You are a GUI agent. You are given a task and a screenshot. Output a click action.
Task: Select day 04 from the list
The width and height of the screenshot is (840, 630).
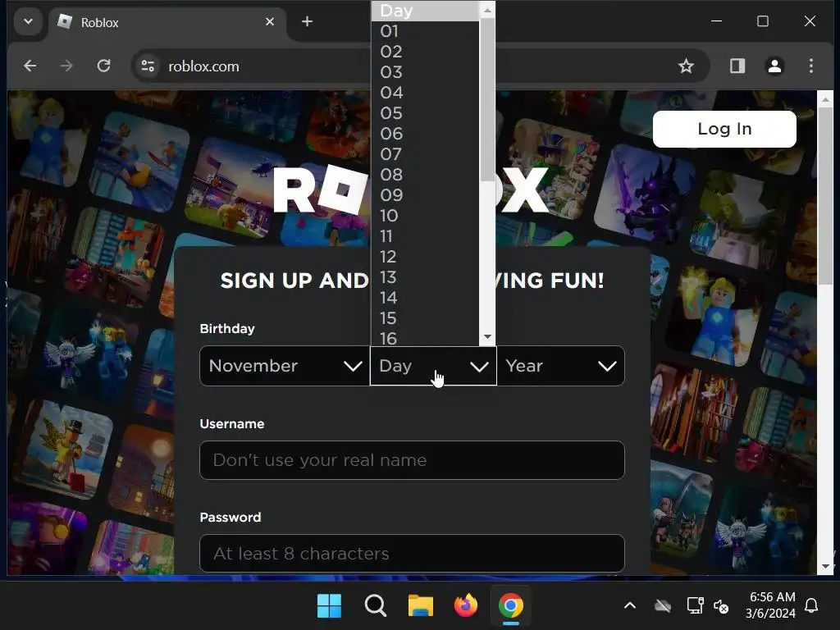tap(425, 93)
